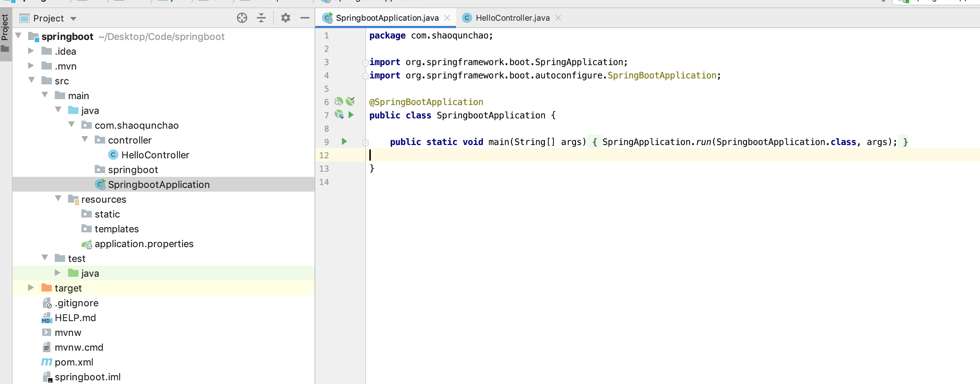Click the @SpringBootApplication annotation

coord(426,102)
